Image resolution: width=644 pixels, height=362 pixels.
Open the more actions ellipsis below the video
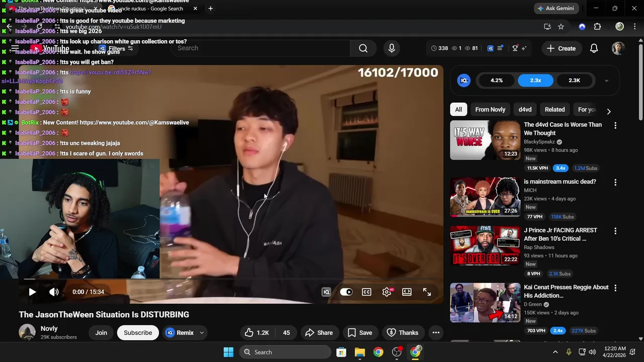point(436,332)
